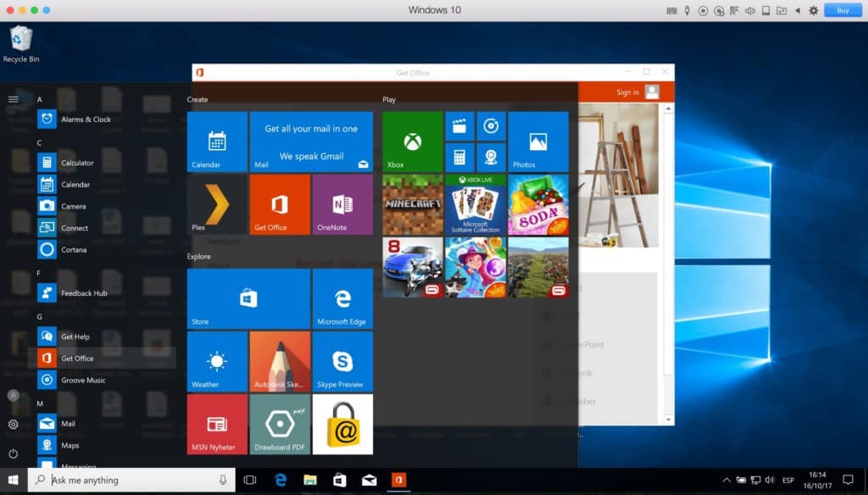Open Alarms & Clock from app list
The image size is (868, 495).
click(x=102, y=119)
